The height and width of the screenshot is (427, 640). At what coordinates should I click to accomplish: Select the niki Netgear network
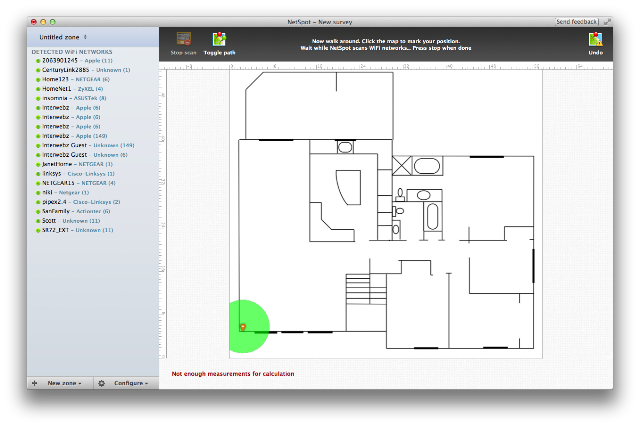93,192
